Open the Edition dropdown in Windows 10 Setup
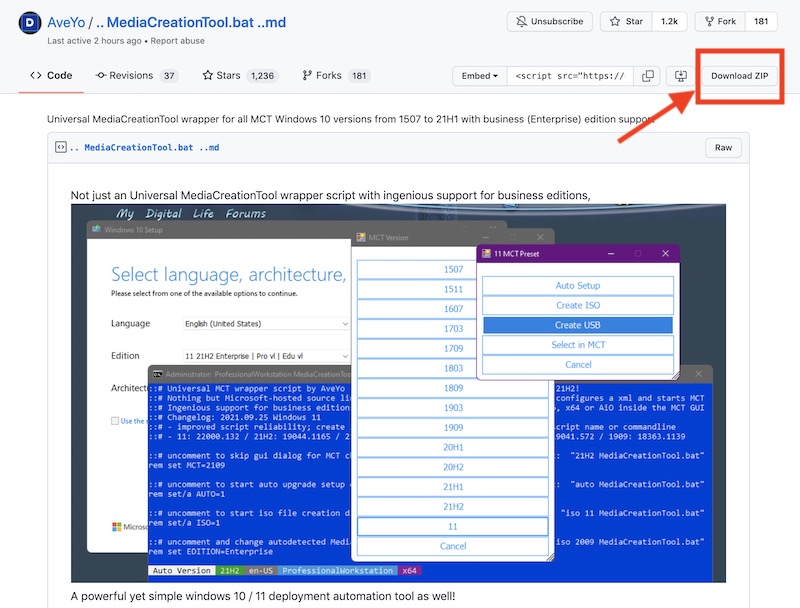This screenshot has height=608, width=800. click(266, 356)
